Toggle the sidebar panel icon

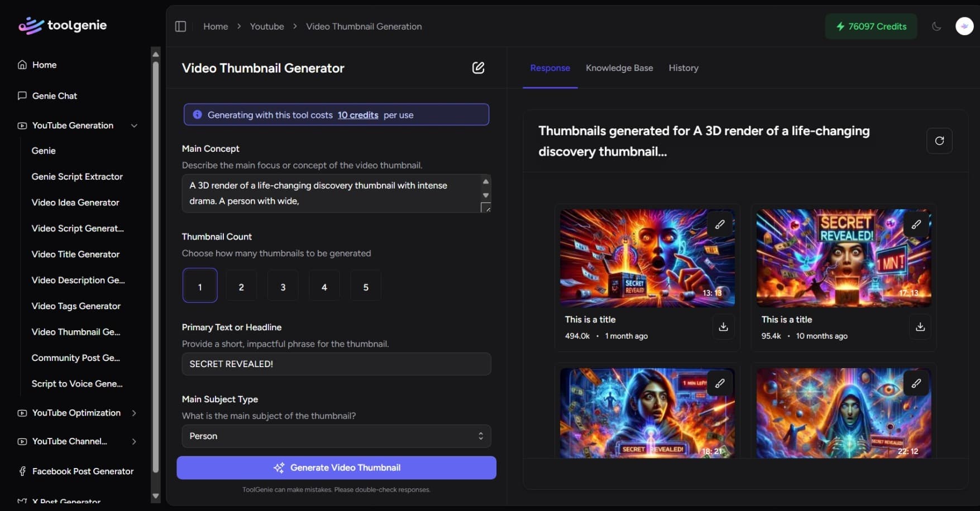tap(180, 26)
